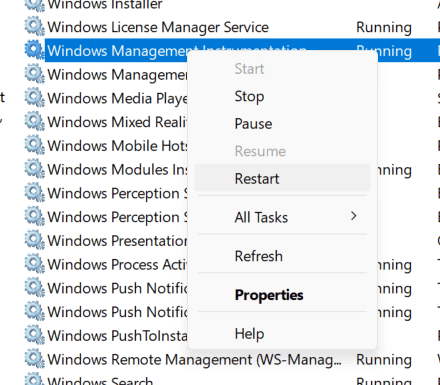Click Running status of Windows License Manager Service

click(384, 27)
